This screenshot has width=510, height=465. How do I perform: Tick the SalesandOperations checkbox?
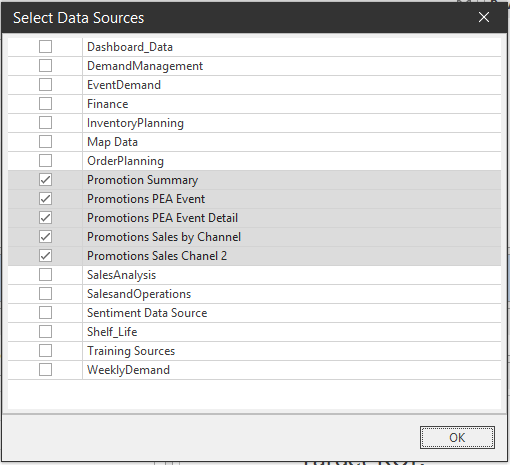pyautogui.click(x=45, y=294)
